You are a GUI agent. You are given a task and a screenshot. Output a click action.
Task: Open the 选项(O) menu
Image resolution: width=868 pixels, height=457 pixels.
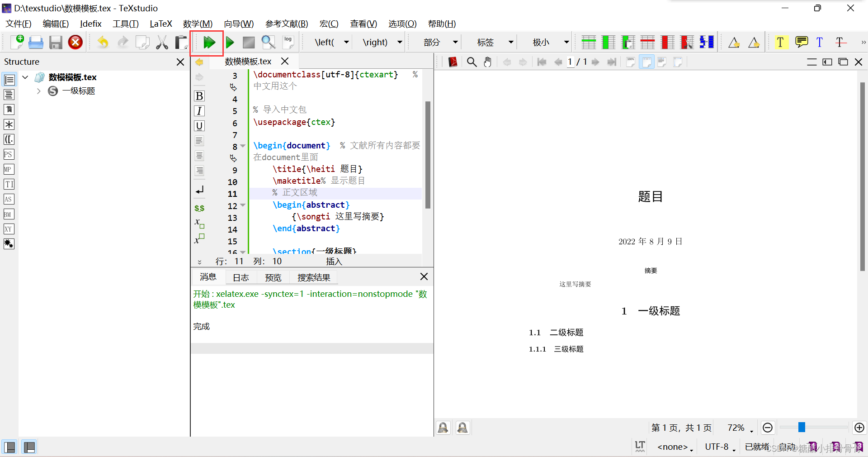402,24
